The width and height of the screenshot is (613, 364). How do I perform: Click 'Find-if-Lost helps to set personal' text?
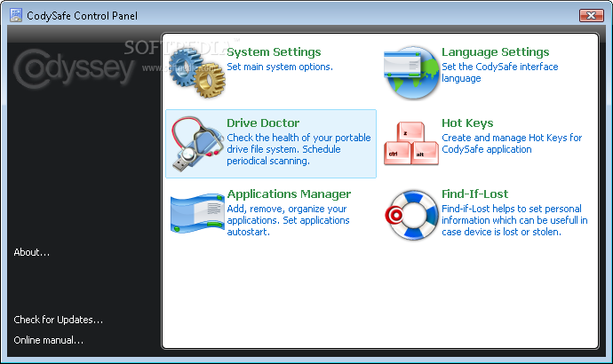coord(514,220)
